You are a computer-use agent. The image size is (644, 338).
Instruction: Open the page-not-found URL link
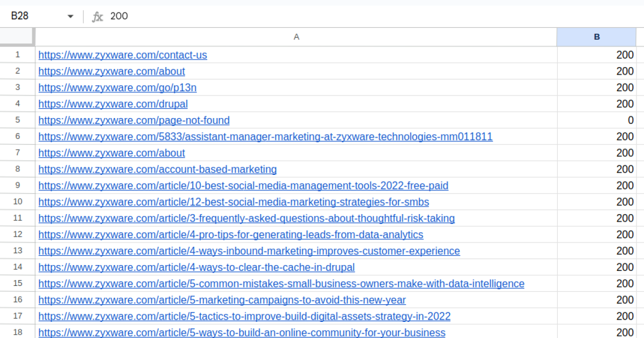133,120
